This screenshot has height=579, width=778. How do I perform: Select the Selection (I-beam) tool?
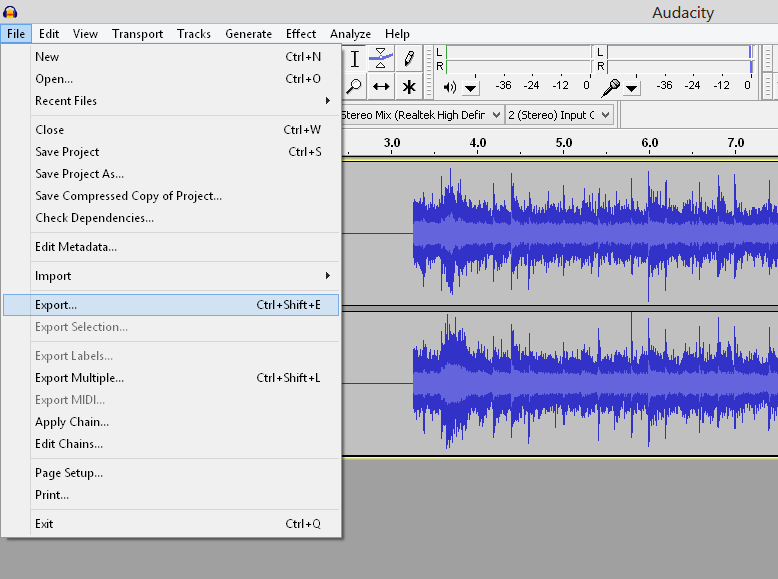click(x=354, y=59)
